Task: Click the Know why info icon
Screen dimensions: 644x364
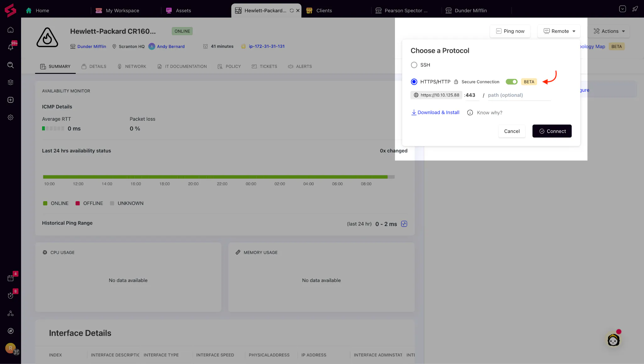Action: point(470,113)
